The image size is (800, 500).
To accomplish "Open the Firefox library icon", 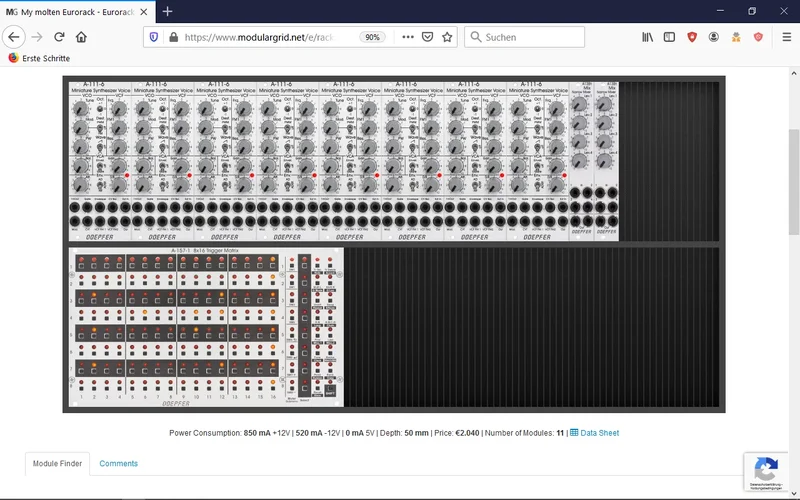I will point(647,37).
